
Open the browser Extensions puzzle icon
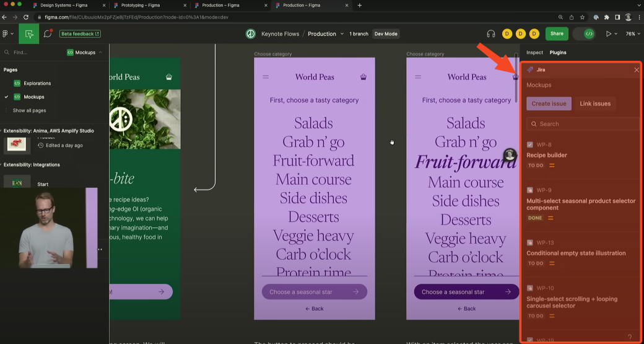[x=606, y=17]
